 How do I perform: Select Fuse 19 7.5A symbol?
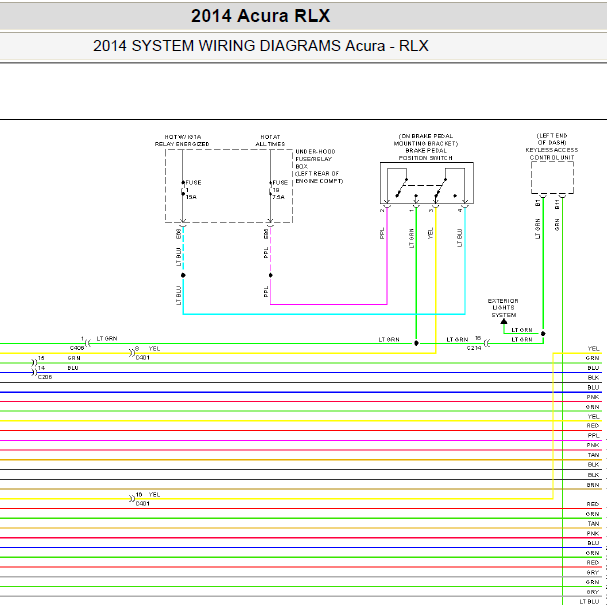[270, 188]
